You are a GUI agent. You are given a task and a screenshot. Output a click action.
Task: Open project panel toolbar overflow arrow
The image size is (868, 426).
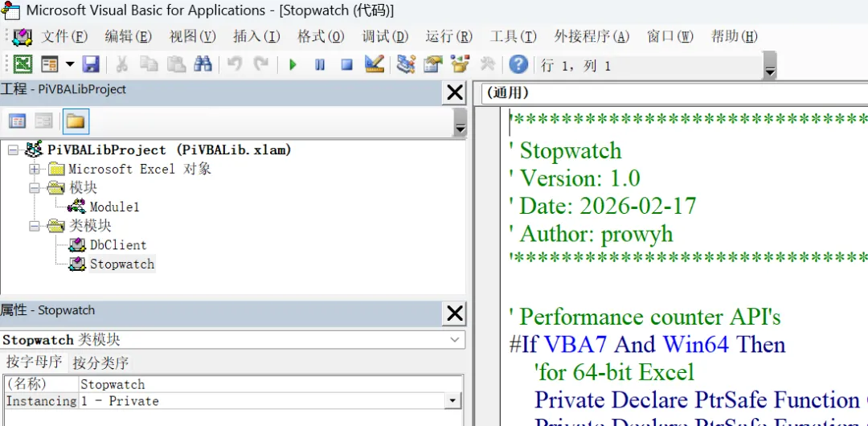point(460,122)
